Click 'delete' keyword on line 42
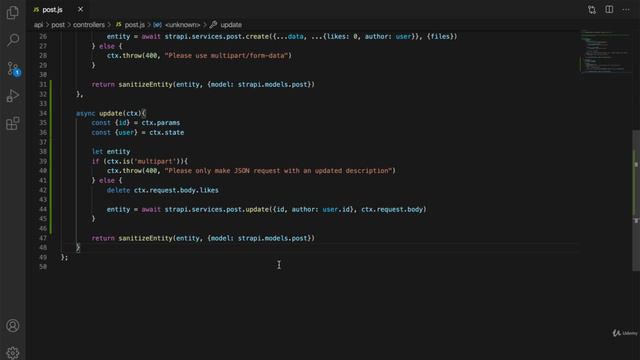 click(118, 190)
